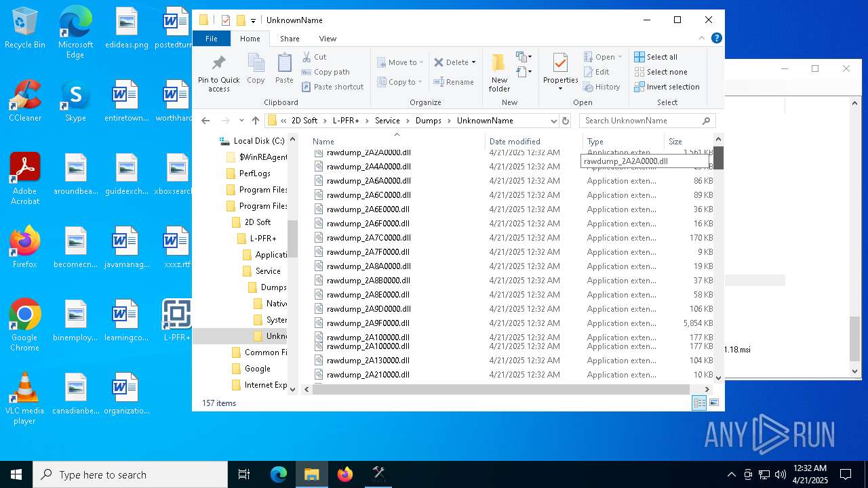The width and height of the screenshot is (868, 488).
Task: Open the notifications action center icon
Action: pos(846,474)
